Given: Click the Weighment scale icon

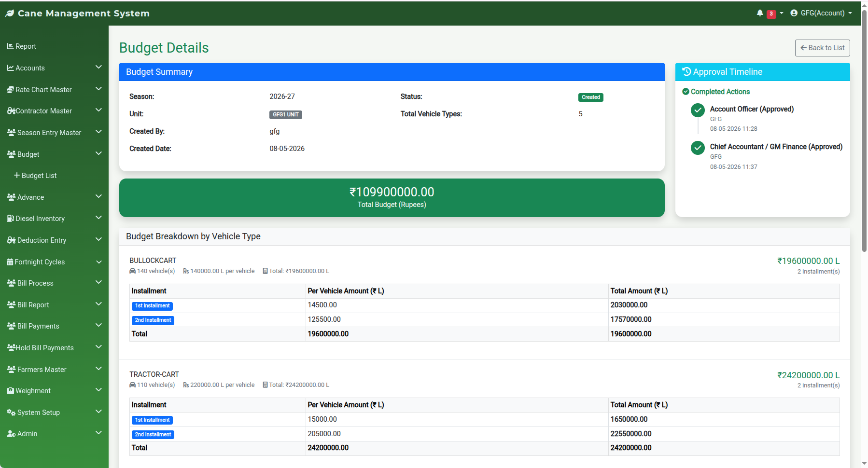Looking at the screenshot, I should pyautogui.click(x=10, y=391).
